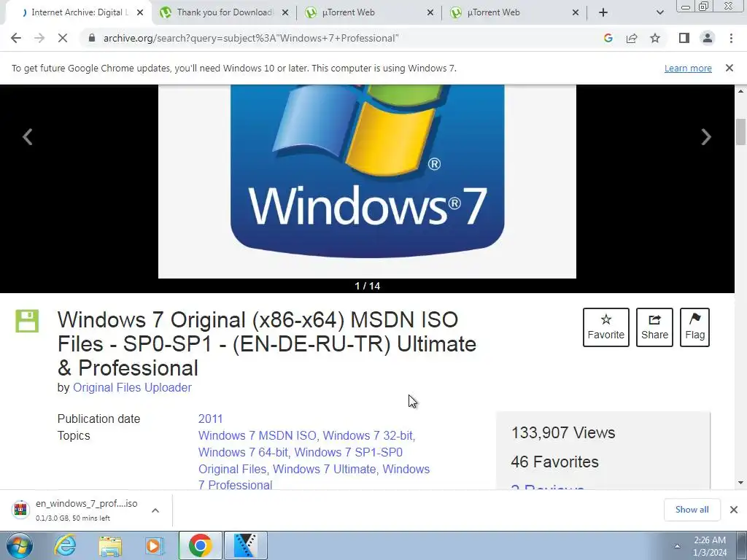Click the green floppy software icon
Image resolution: width=747 pixels, height=560 pixels.
(27, 321)
